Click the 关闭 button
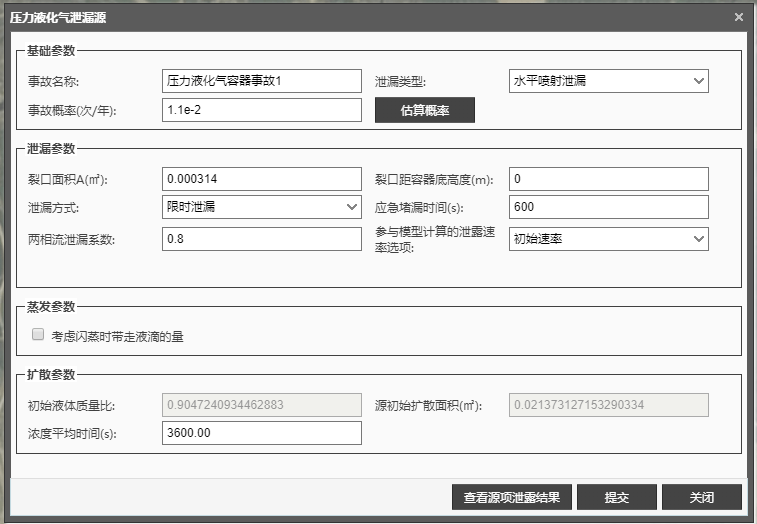Viewport: 757px width, 524px height. (x=701, y=497)
